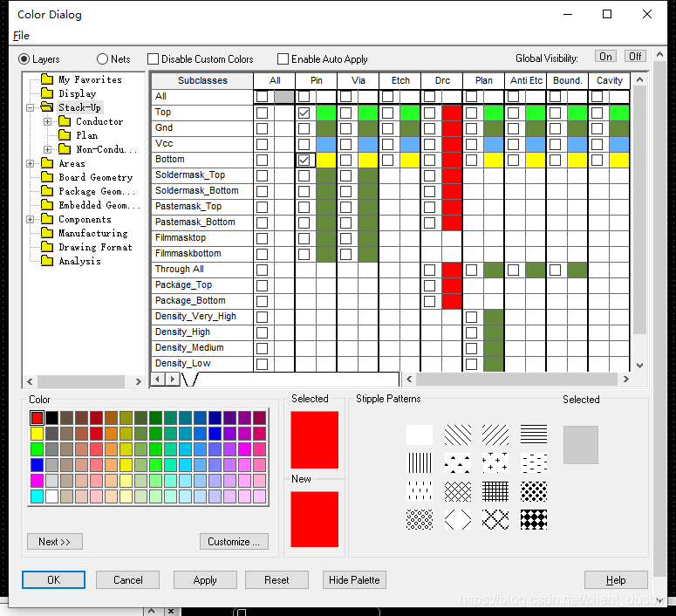Uncheck the Bottom row Pin checkbox
676x616 pixels.
click(x=304, y=160)
